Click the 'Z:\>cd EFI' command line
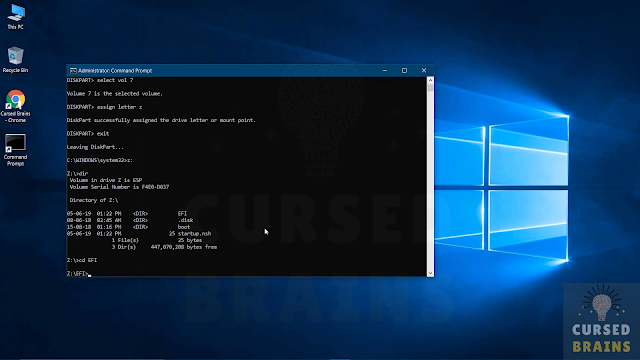This screenshot has height=360, width=640. [x=82, y=260]
